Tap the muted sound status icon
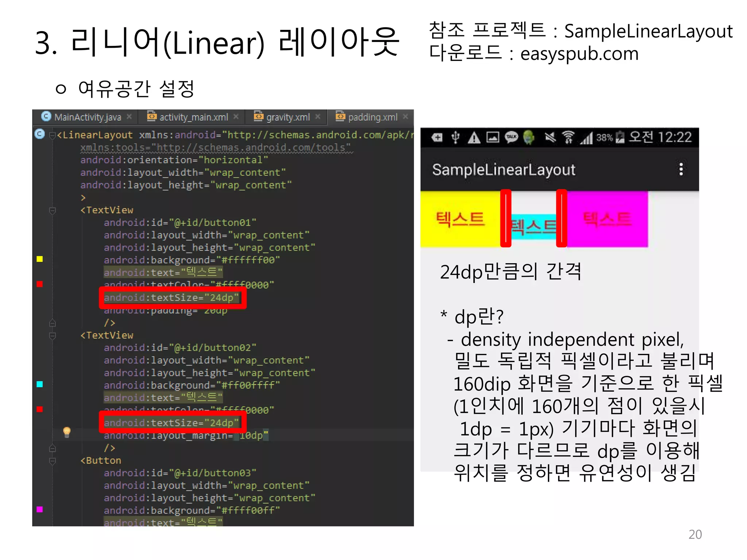This screenshot has width=747, height=560. [550, 137]
